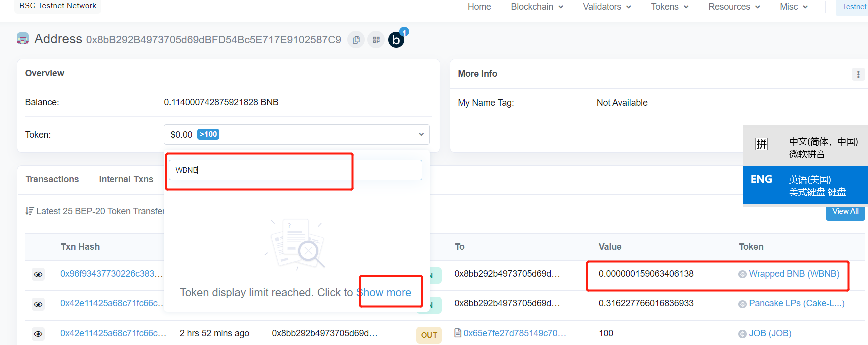The image size is (868, 345).
Task: Toggle details eye for txn 0x96f93437730226c383
Action: [x=38, y=274]
